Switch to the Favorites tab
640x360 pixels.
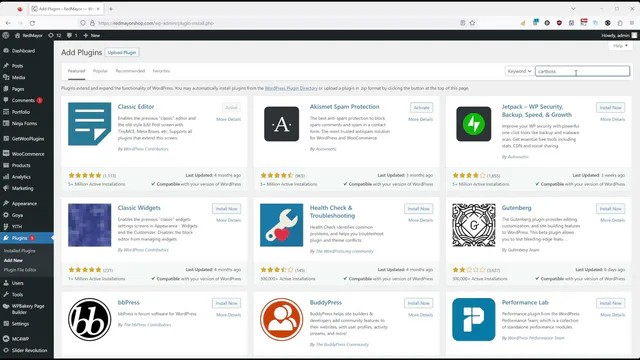[x=161, y=71]
